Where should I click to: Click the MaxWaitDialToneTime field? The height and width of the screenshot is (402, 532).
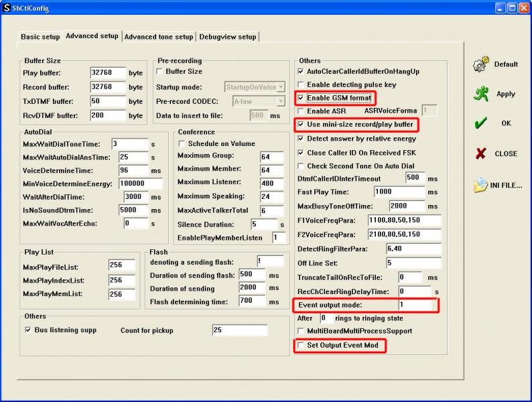130,144
